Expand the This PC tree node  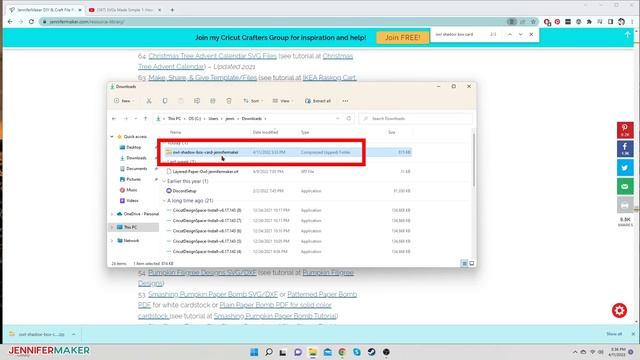click(112, 227)
